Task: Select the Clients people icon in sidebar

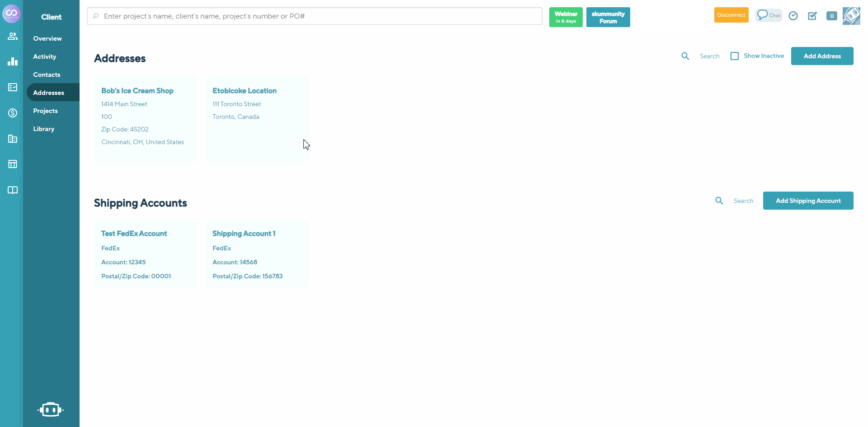Action: [12, 36]
